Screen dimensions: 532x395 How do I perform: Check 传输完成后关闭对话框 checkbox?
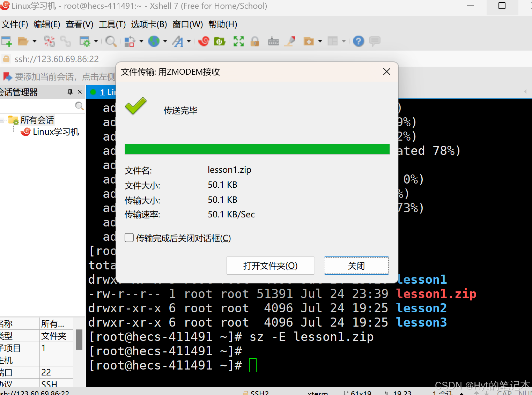click(x=129, y=238)
